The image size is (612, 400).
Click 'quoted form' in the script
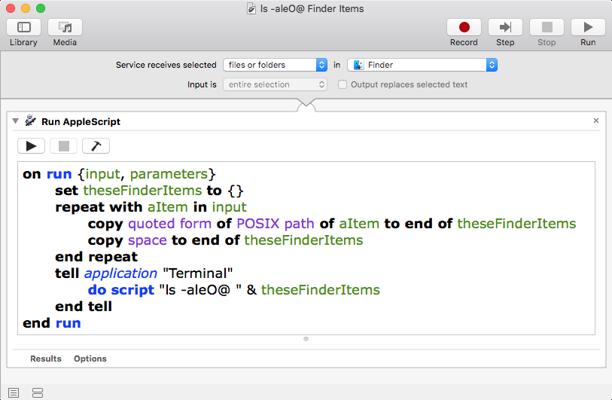click(170, 224)
